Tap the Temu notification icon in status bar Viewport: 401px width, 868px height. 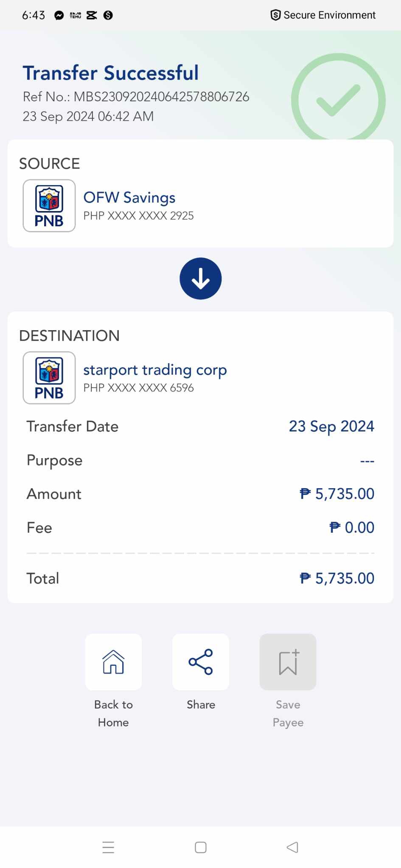pyautogui.click(x=76, y=15)
